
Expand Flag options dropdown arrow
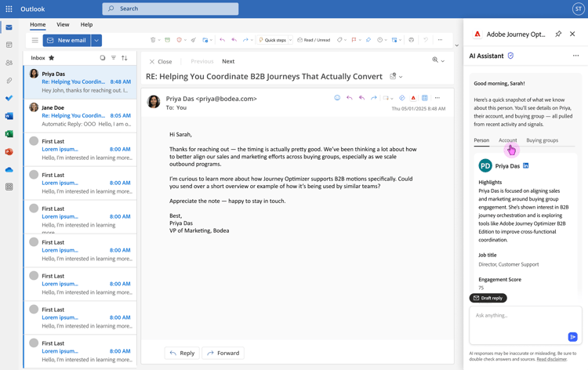click(360, 40)
